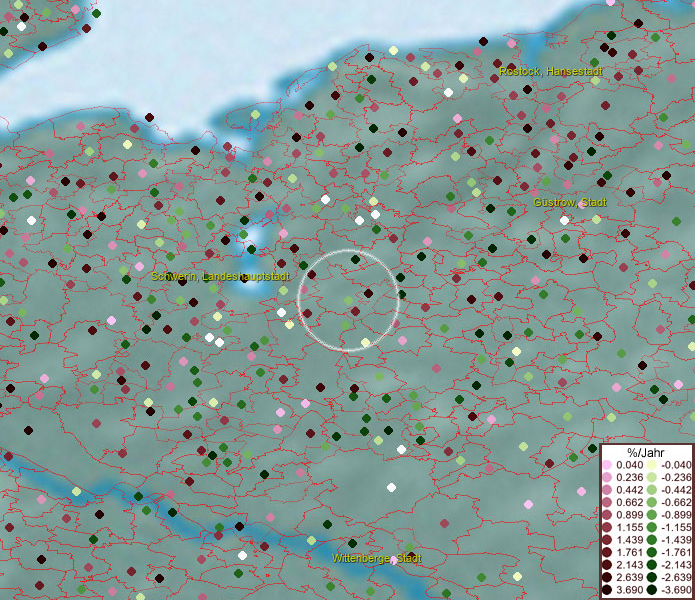The image size is (695, 600).
Task: Click the swatch left of -2.639
Action: pos(652,578)
